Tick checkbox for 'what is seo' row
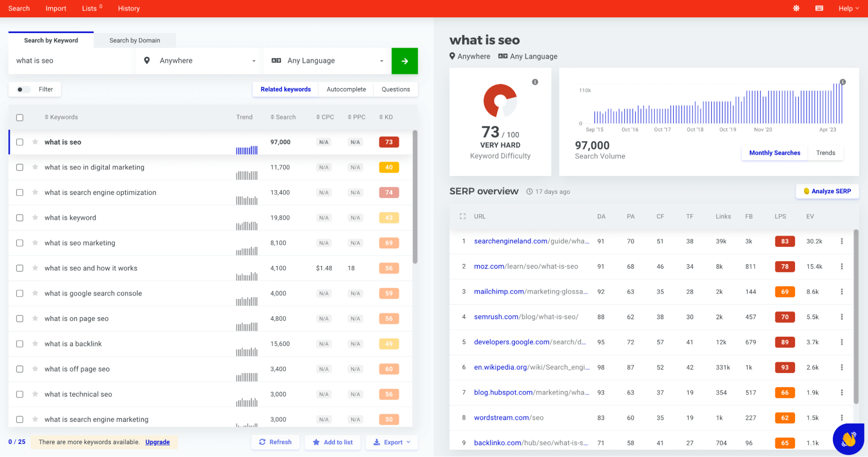Screen dimensions: 868x457 (x=20, y=142)
